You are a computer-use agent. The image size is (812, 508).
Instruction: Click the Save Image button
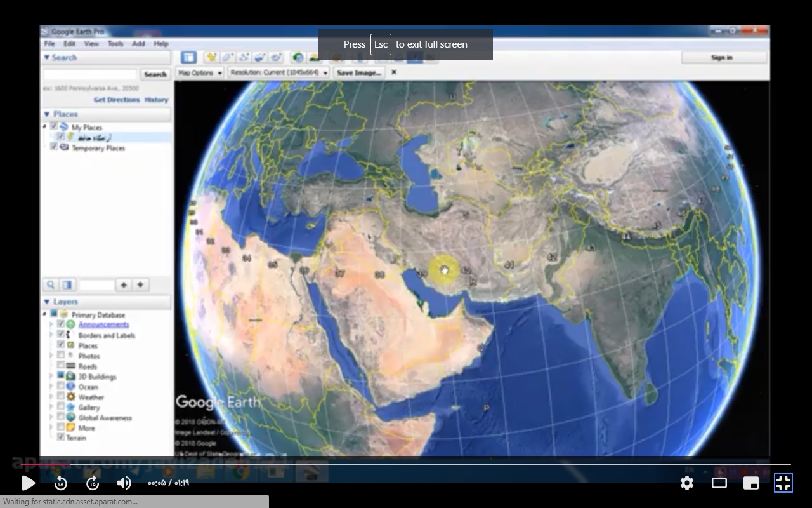(x=358, y=73)
